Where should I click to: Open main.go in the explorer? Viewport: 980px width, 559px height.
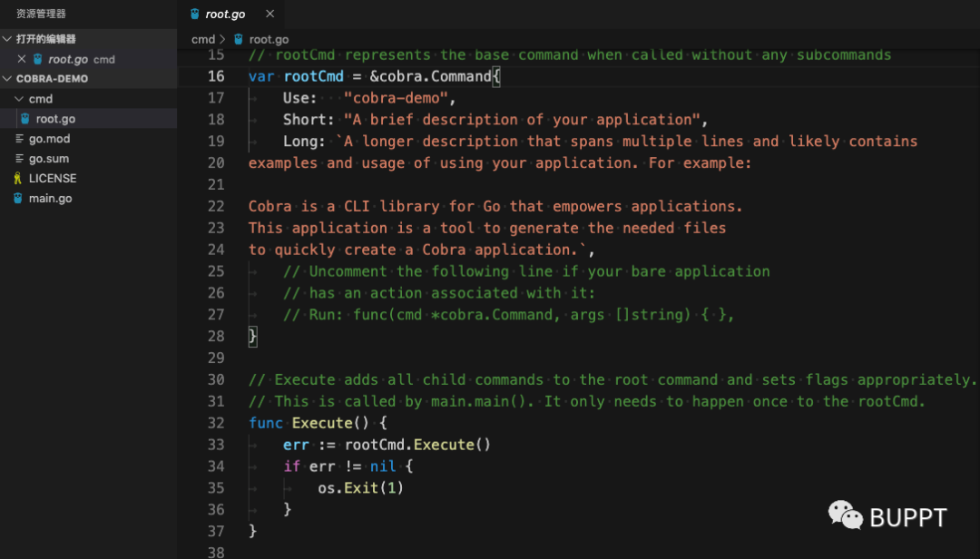[50, 198]
